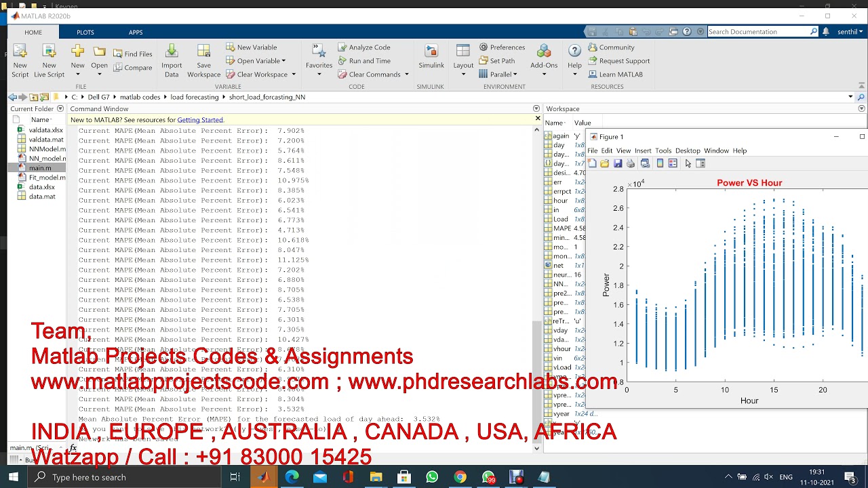Expand the New Variable option
Image resolution: width=868 pixels, height=488 pixels.
pos(251,47)
